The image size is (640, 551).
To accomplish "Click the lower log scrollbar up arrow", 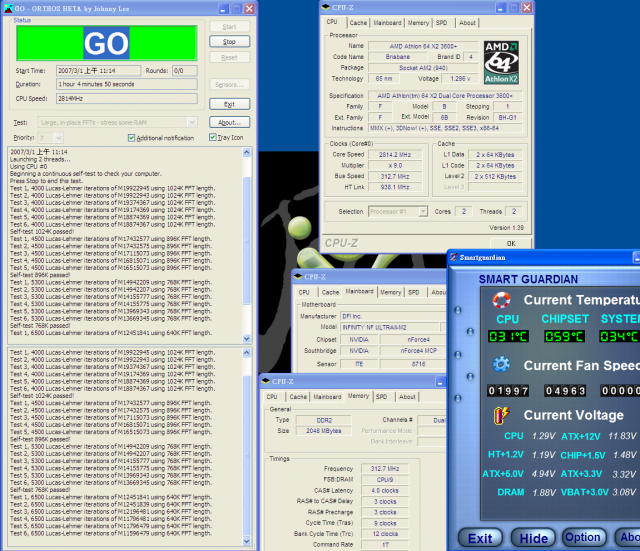I will 247,353.
